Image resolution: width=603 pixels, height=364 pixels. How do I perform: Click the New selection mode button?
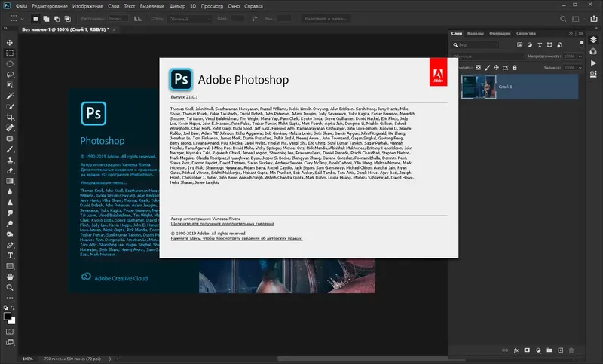(35, 18)
